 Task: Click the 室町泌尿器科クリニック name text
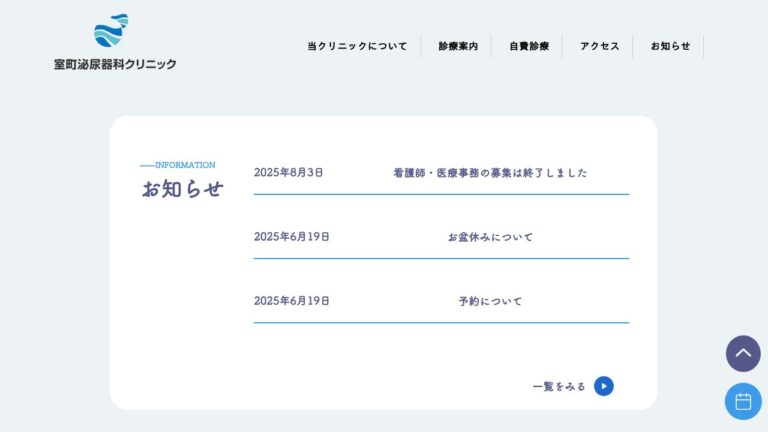click(115, 64)
